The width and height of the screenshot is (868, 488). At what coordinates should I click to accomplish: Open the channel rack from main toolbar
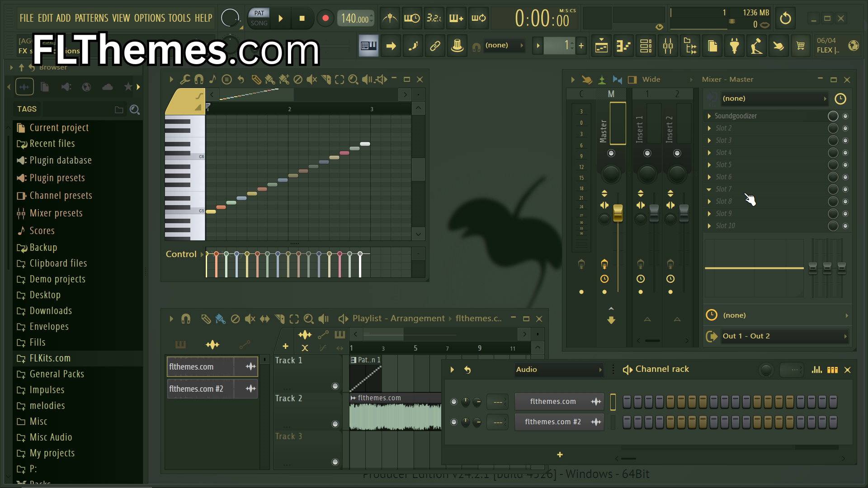pyautogui.click(x=646, y=46)
